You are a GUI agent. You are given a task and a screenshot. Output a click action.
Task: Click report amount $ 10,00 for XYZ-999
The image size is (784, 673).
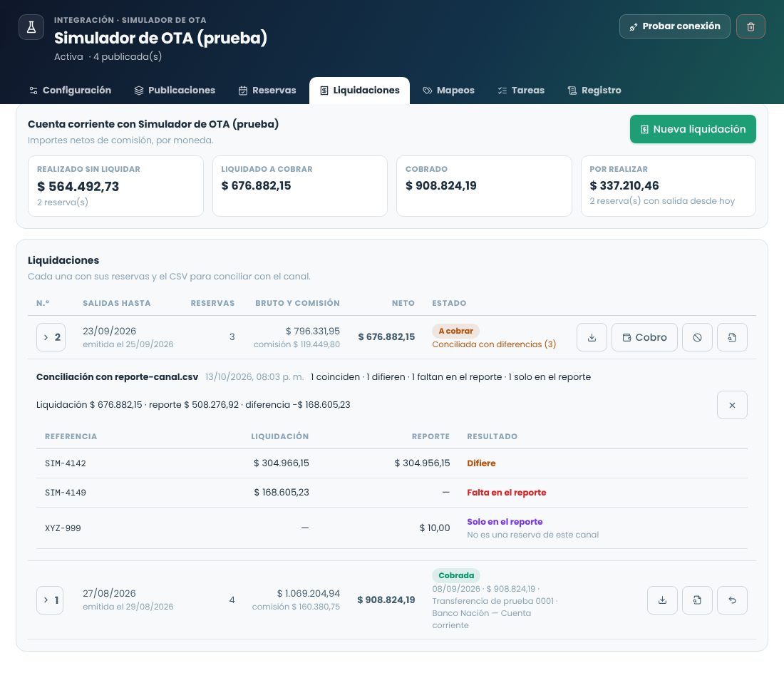point(435,528)
